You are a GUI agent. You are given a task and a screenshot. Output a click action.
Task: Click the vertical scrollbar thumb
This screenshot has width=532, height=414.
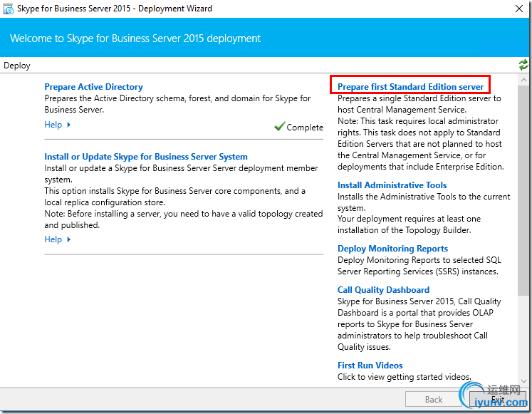click(523, 185)
